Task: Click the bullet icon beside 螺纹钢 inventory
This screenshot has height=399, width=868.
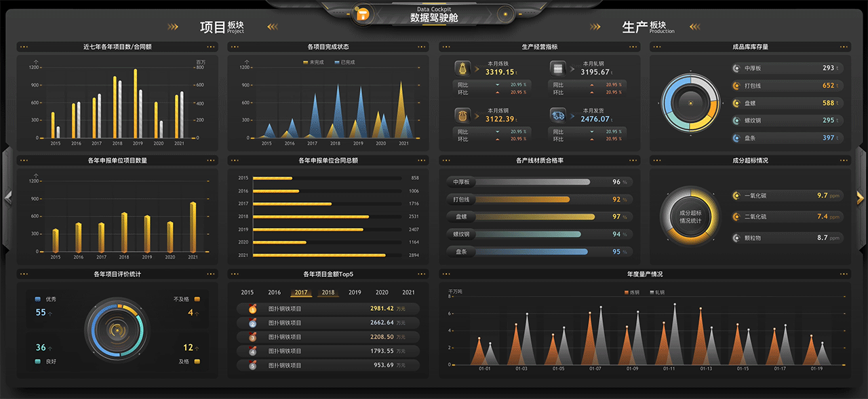Action: tap(736, 120)
